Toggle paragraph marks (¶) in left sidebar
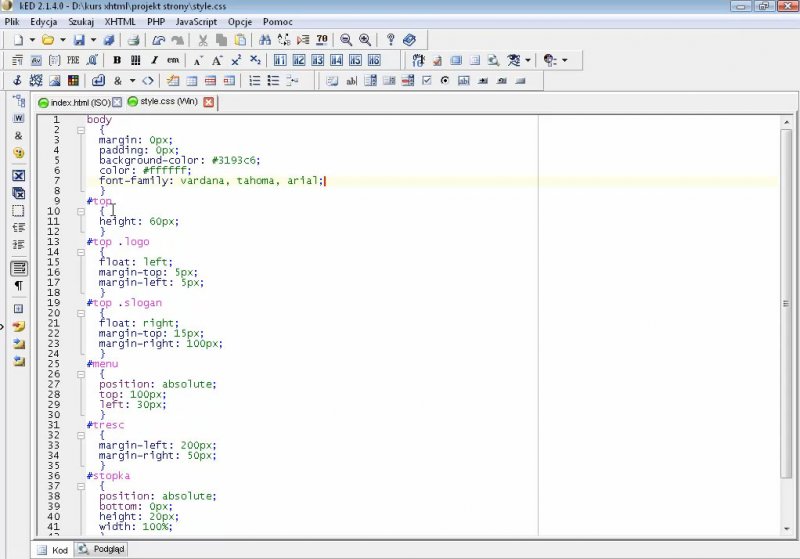Screen dimensions: 800x559 18,286
